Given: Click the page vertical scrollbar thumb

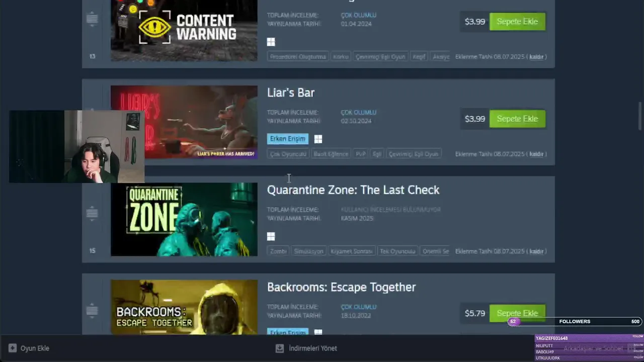Looking at the screenshot, I should (x=640, y=116).
